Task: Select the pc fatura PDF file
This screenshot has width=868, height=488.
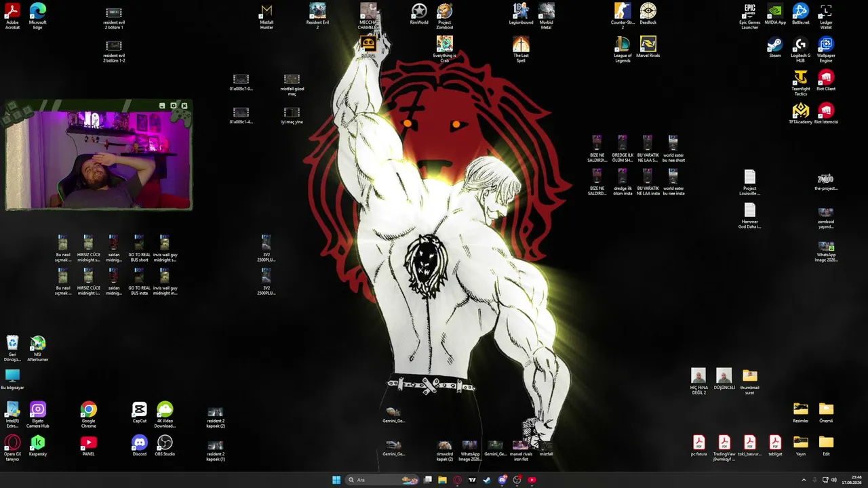Action: tap(699, 445)
